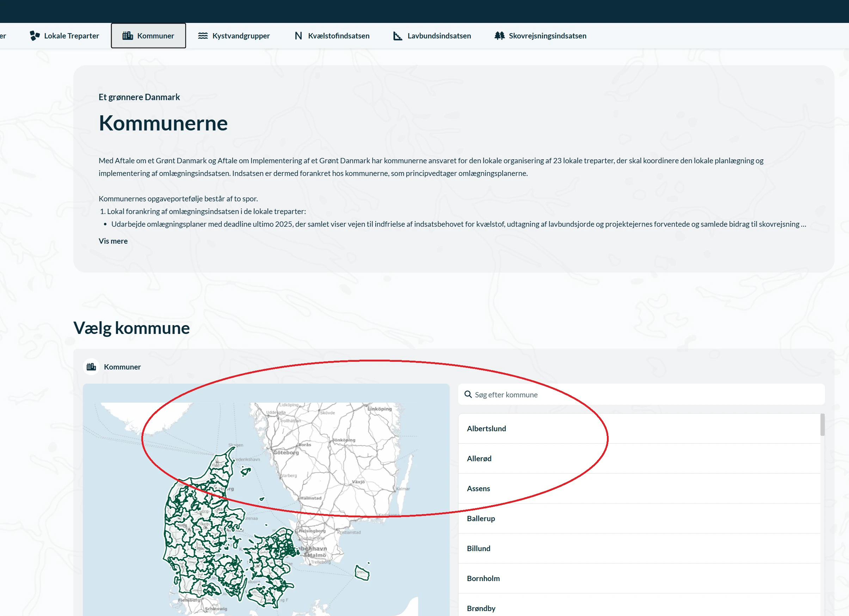Switch to the Lavbundsindsatsen tab
The height and width of the screenshot is (616, 849).
click(x=439, y=36)
